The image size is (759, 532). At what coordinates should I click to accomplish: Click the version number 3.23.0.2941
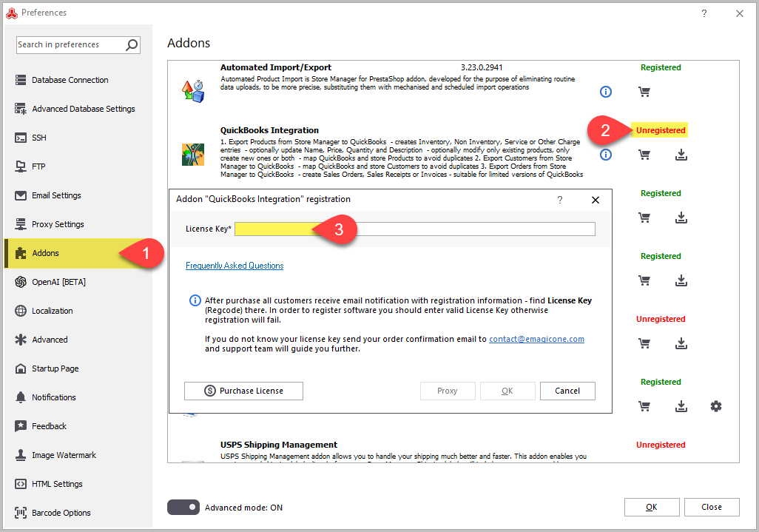pos(482,67)
